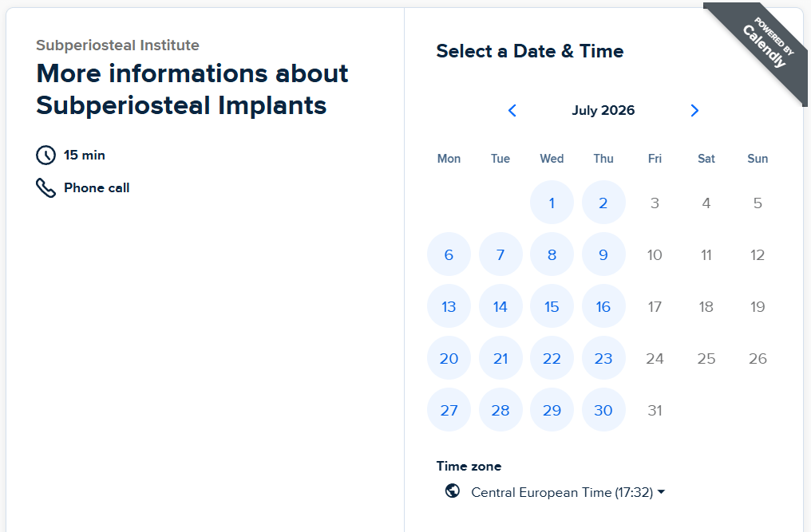Select July 1 on the calendar

coord(552,203)
